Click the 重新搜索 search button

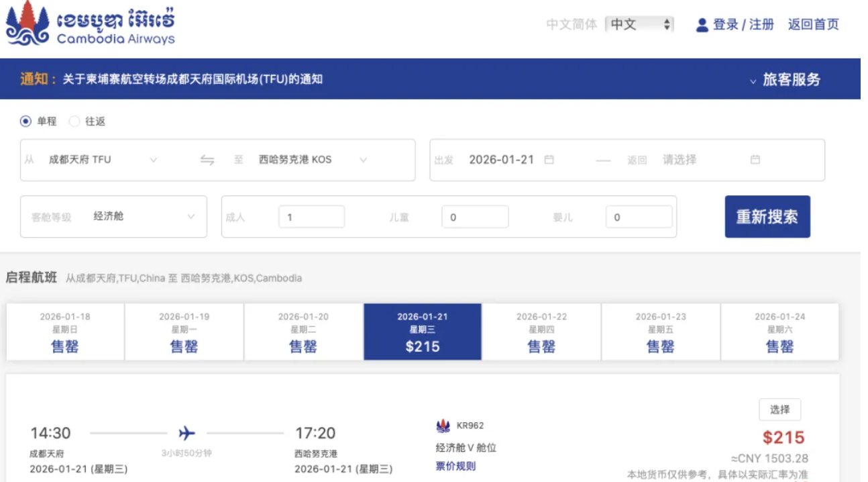coord(767,217)
